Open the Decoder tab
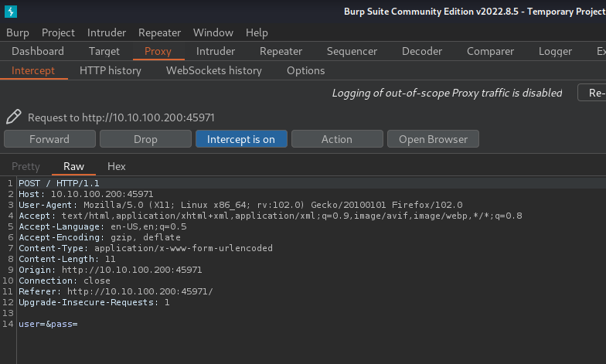 [422, 51]
